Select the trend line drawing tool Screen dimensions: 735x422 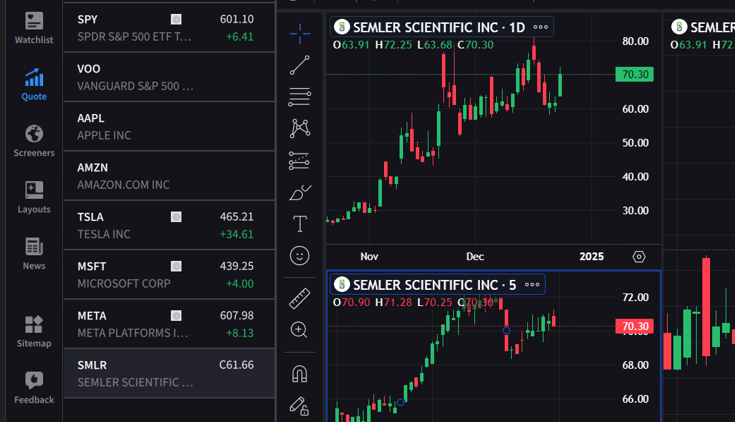(300, 65)
